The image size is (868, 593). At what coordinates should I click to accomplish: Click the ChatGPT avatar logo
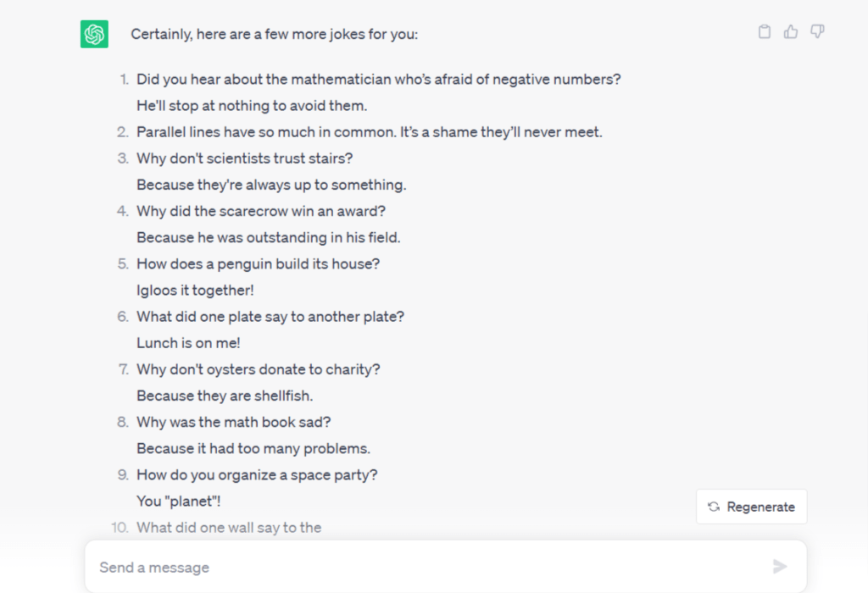point(94,35)
